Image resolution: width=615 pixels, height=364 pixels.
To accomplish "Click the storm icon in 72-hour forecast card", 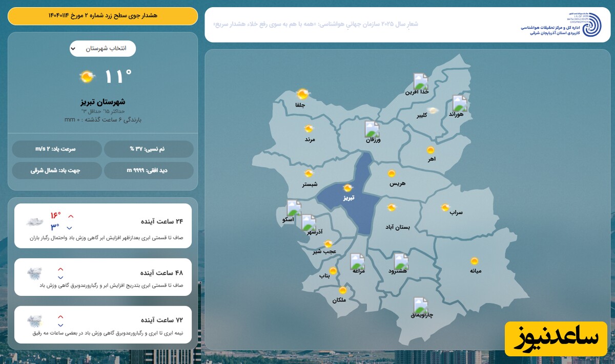I will coord(35,321).
